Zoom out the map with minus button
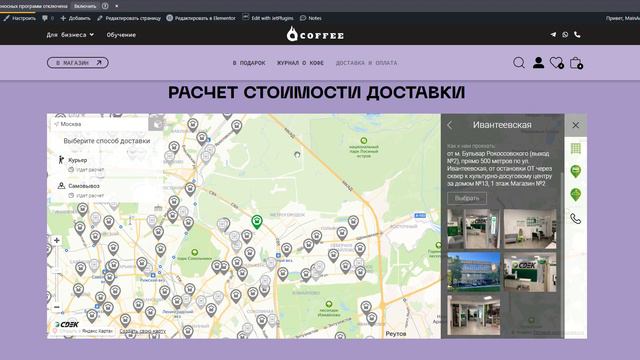This screenshot has width=640, height=360. 57,307
